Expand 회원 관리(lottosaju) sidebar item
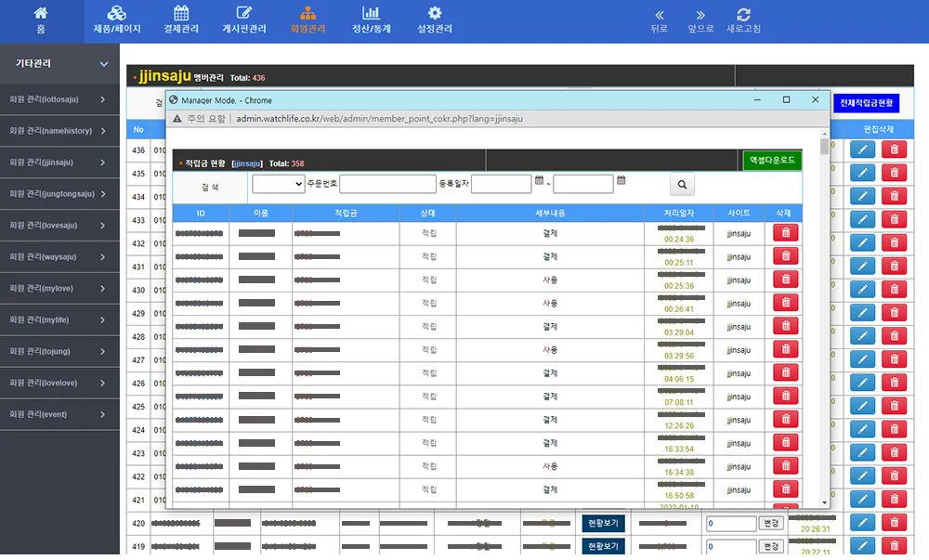929x560 pixels. 59,99
